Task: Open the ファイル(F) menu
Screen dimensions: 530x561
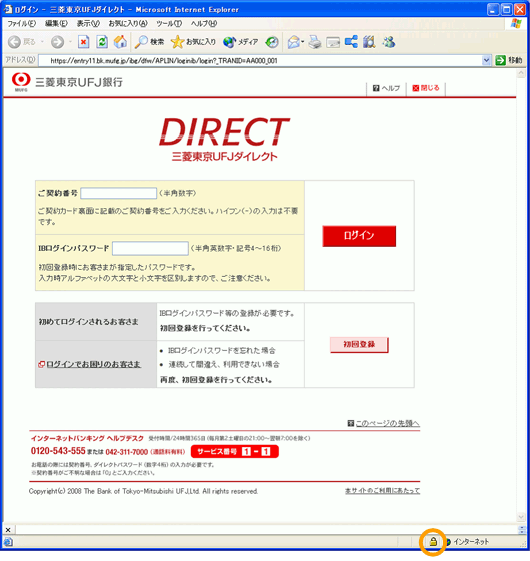Action: click(x=21, y=24)
